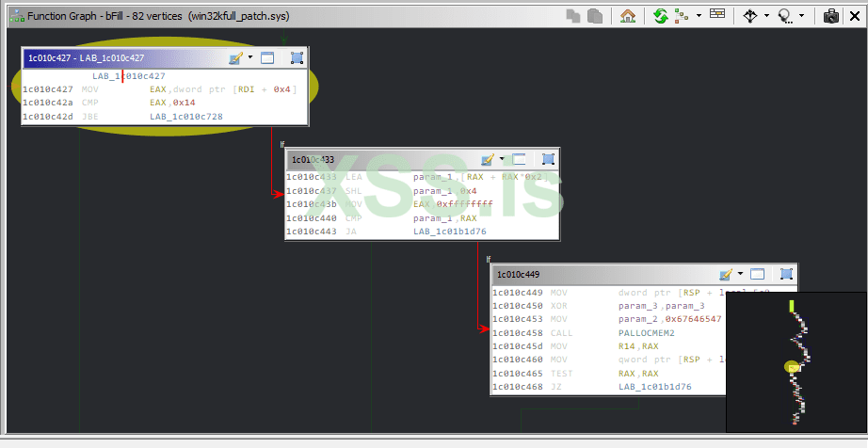Follow the JBE target LAB_1c010c728
Viewport: 868px width, 448px height.
tap(186, 116)
